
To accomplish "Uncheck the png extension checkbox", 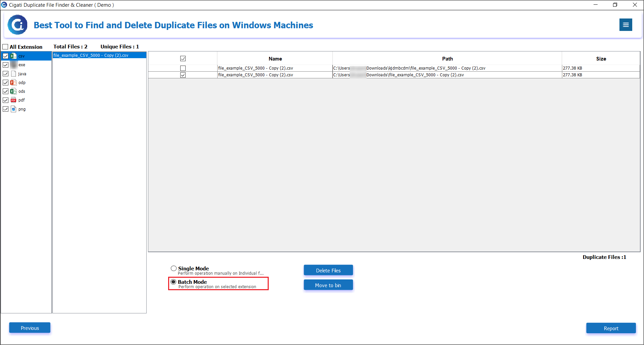I will point(5,109).
